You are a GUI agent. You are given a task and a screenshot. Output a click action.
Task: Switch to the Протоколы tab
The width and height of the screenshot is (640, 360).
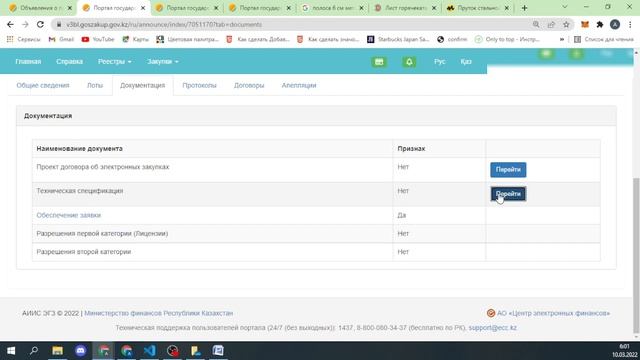(199, 85)
